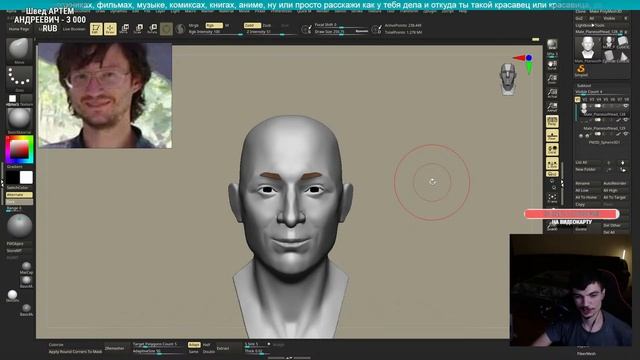
Task: Click the brush cursor symmetry icon near Focal Shift
Action: (306, 29)
